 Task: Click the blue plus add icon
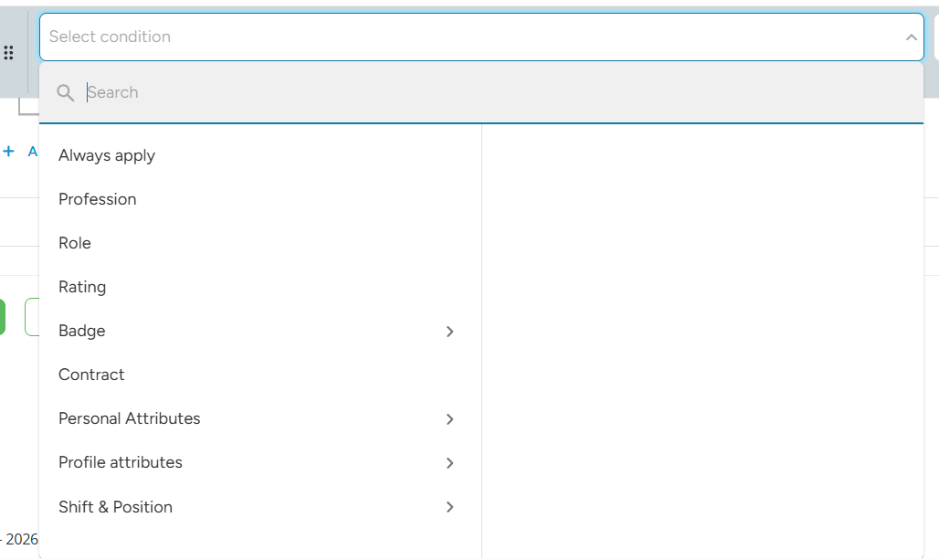8,151
